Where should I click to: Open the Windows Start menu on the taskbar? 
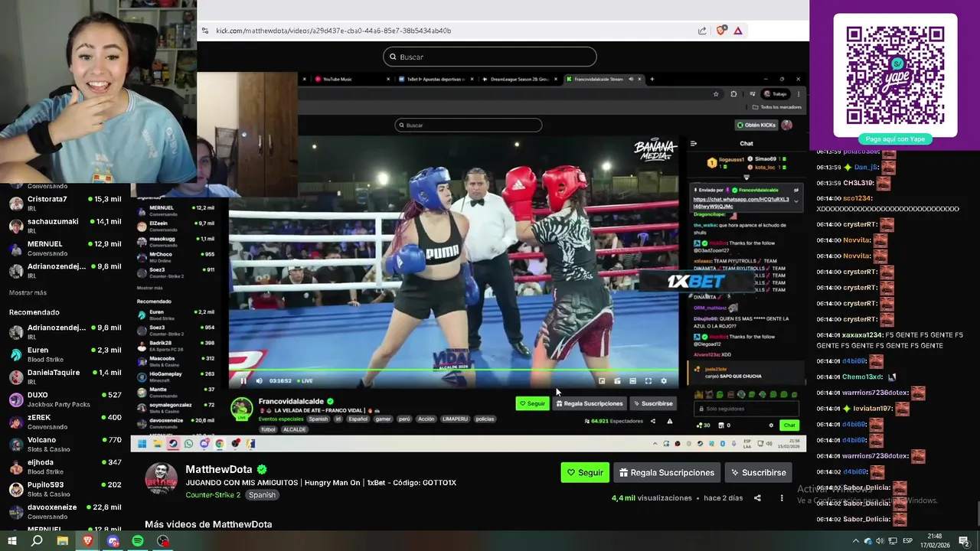[x=12, y=541]
